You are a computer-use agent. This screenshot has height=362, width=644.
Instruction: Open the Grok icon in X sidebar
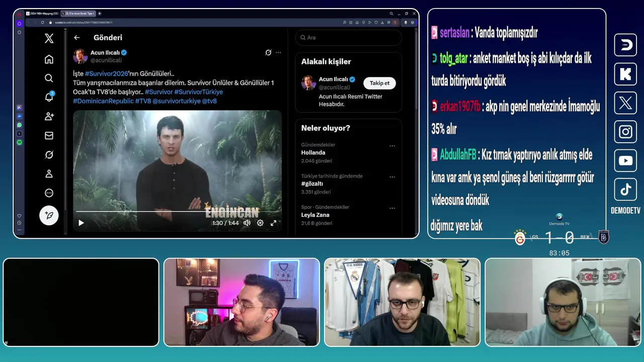[49, 154]
